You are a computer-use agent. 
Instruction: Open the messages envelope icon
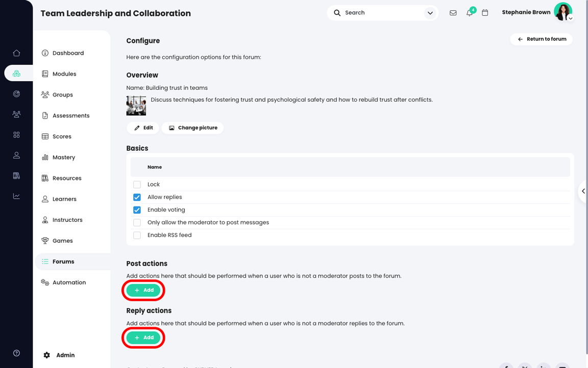pos(453,12)
